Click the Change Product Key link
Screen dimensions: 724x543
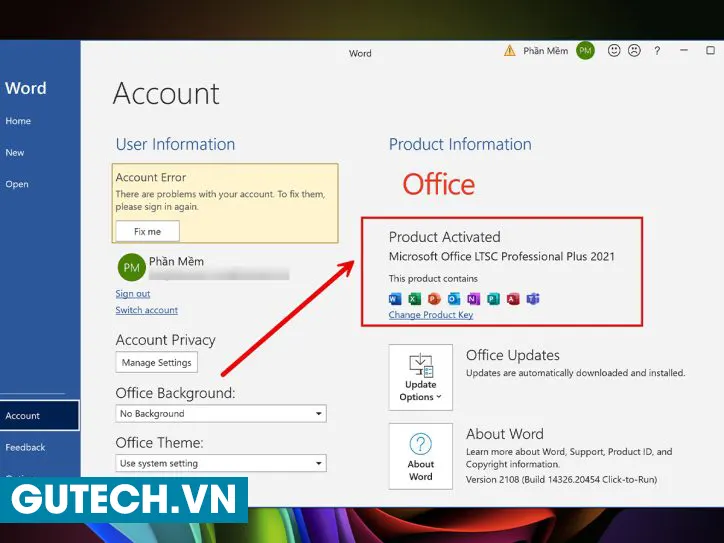[x=431, y=315]
